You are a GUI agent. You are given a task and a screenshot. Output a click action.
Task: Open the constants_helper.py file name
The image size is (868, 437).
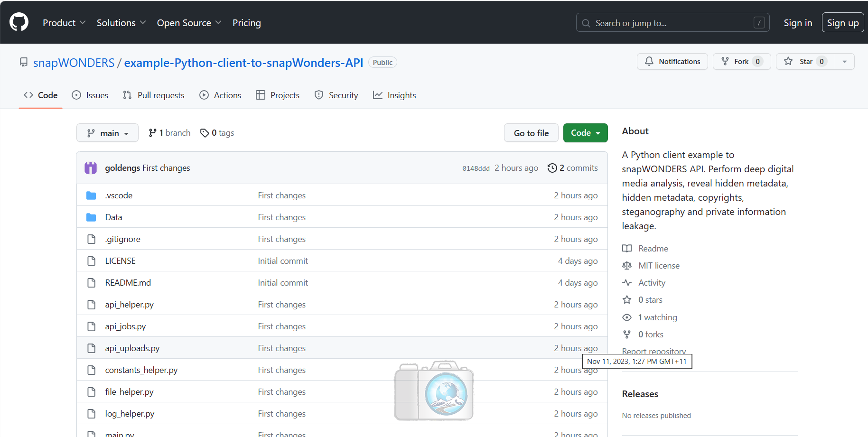coord(141,370)
